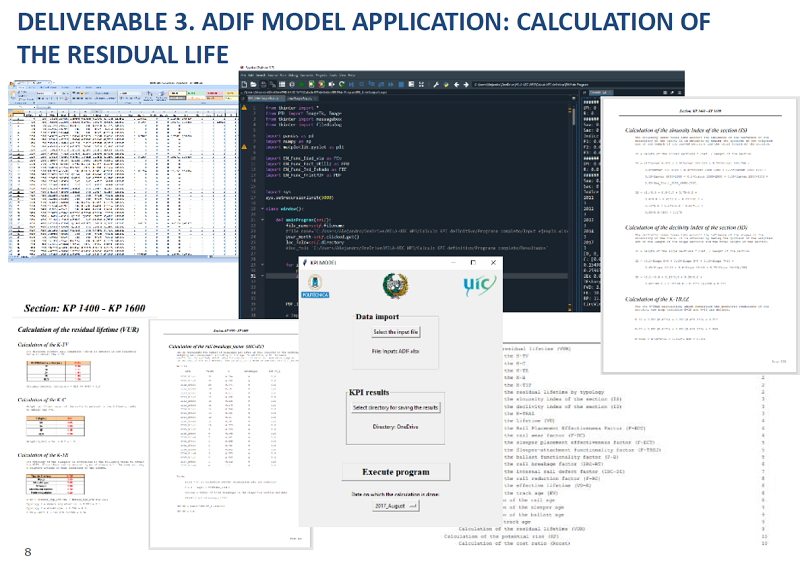This screenshot has height=581, width=800.
Task: Open the File menu in Spyder
Action: point(243,75)
